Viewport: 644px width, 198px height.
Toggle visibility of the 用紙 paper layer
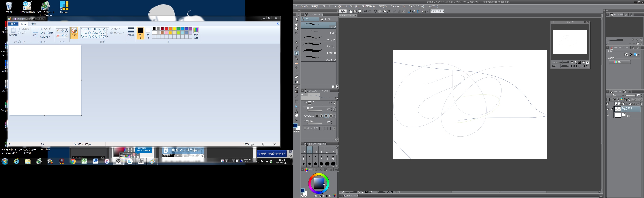608,115
